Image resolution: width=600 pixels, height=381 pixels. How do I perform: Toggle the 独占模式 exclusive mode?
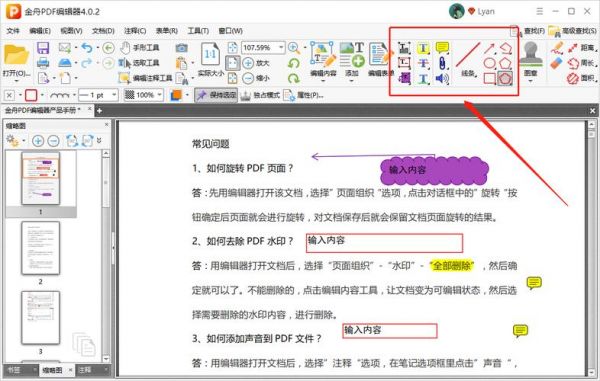click(260, 95)
